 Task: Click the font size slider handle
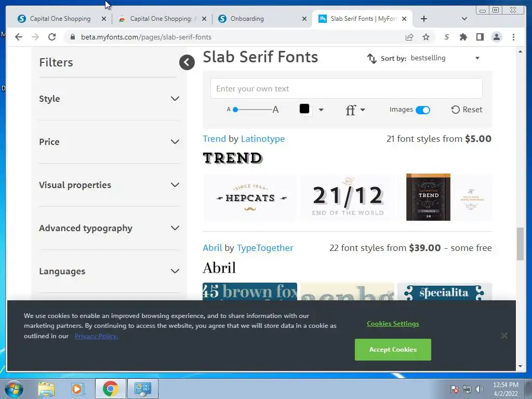point(235,110)
